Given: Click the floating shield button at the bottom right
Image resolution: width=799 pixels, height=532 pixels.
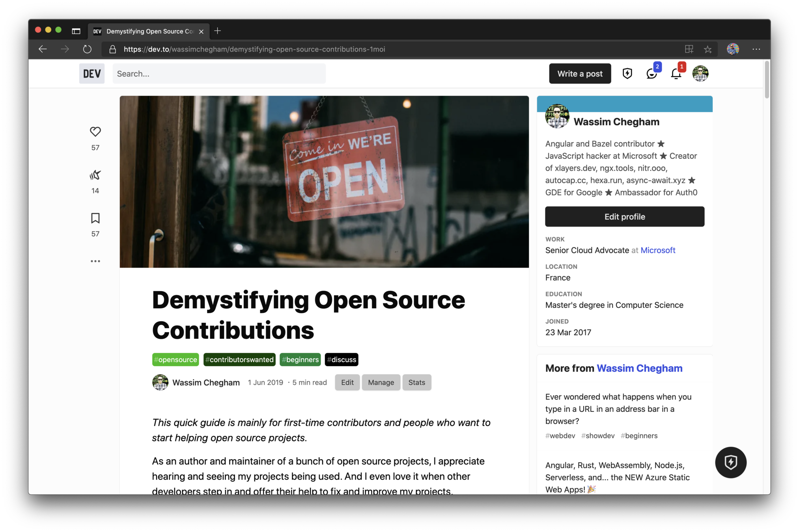Looking at the screenshot, I should coord(731,462).
